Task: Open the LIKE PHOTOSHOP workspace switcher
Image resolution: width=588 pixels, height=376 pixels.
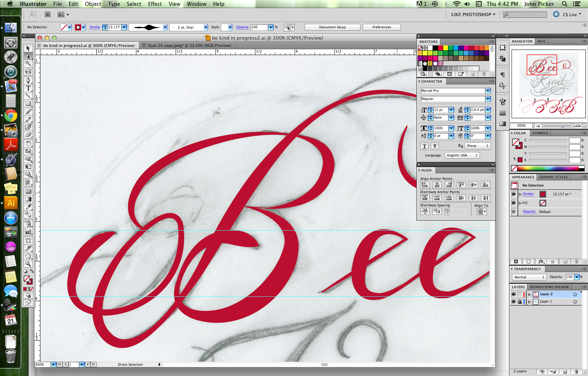Action: 473,14
